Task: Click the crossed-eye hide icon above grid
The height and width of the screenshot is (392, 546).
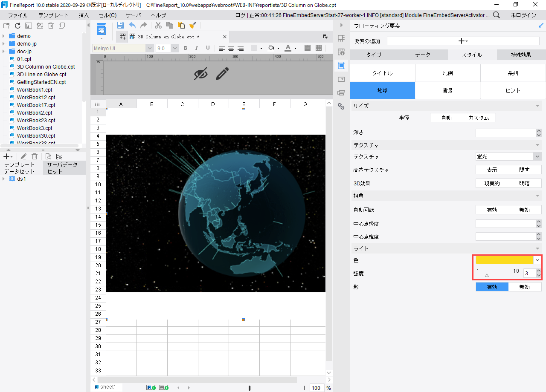Action: click(x=200, y=74)
